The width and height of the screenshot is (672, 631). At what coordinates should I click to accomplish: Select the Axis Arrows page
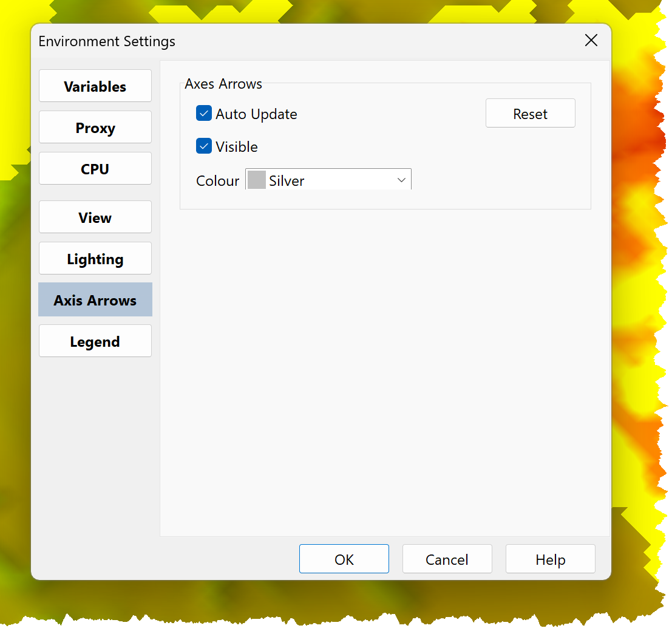[x=95, y=299]
